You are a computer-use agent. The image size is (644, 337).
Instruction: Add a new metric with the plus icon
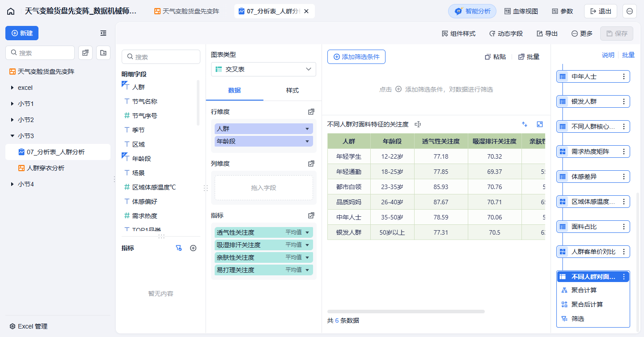click(x=193, y=248)
